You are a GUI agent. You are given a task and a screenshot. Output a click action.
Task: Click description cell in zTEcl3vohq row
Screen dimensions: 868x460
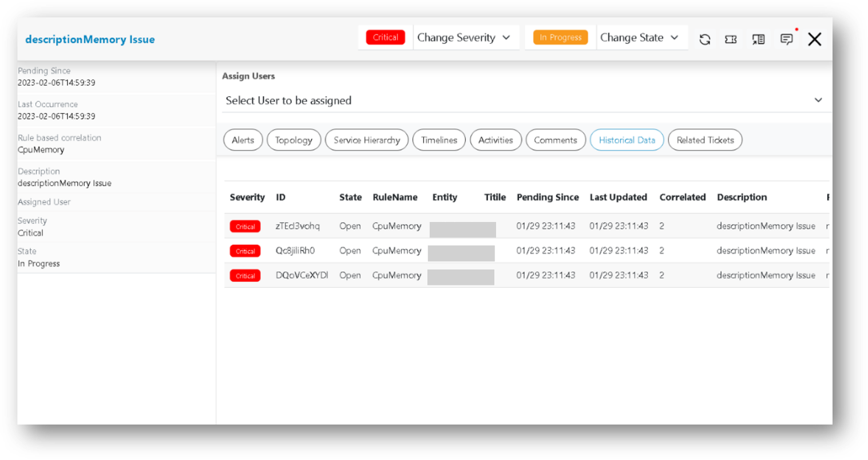[766, 226]
